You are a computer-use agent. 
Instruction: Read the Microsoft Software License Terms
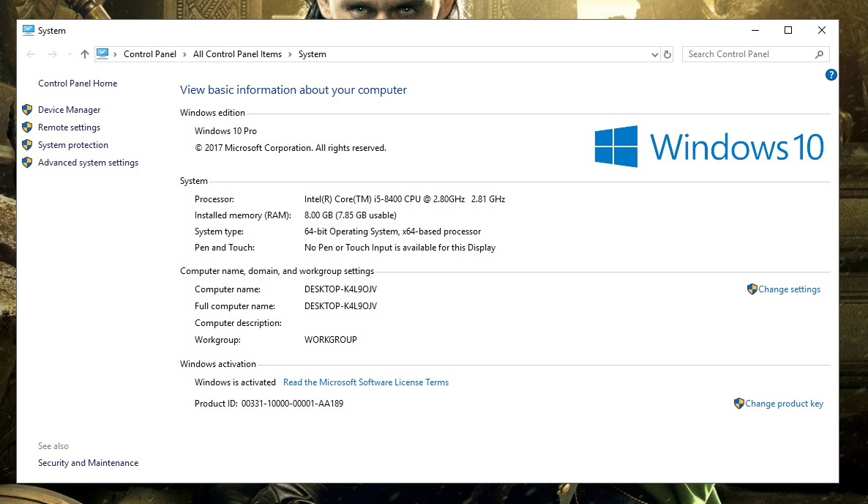pos(366,382)
